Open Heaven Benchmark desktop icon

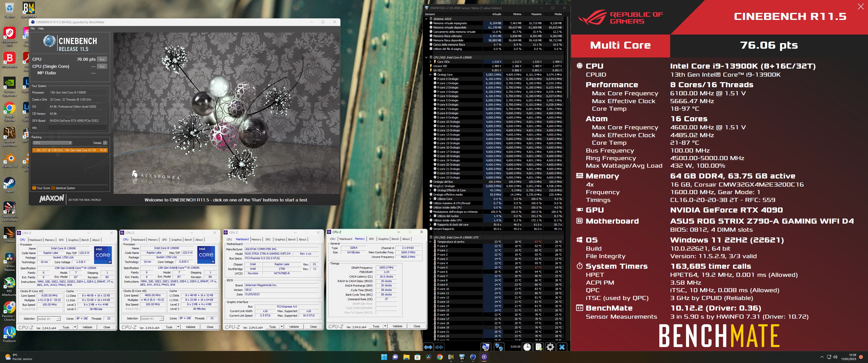coord(9,137)
